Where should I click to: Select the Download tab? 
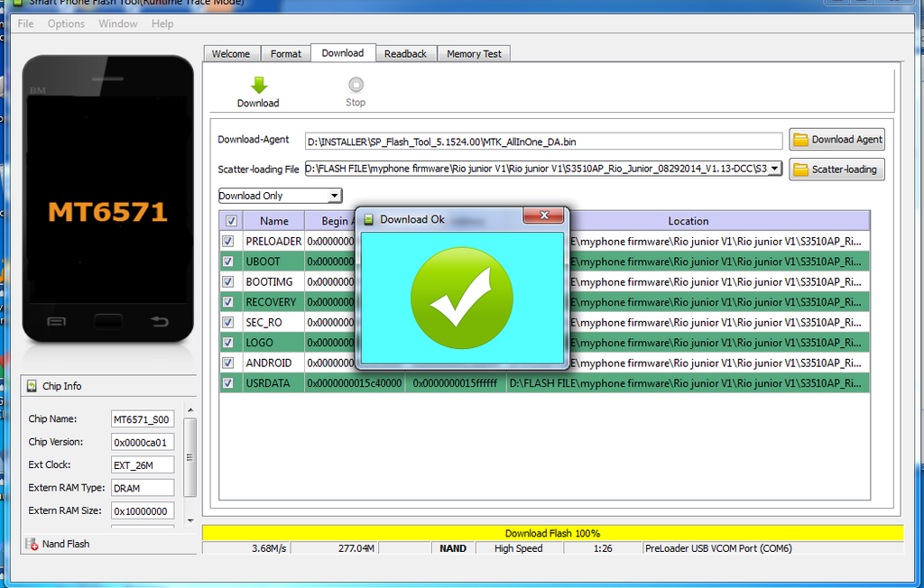click(x=343, y=52)
